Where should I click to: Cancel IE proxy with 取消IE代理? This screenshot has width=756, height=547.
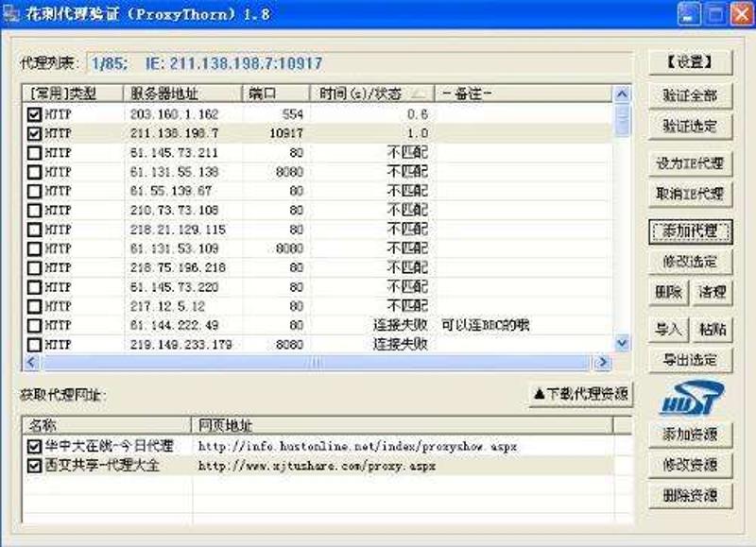tap(690, 194)
